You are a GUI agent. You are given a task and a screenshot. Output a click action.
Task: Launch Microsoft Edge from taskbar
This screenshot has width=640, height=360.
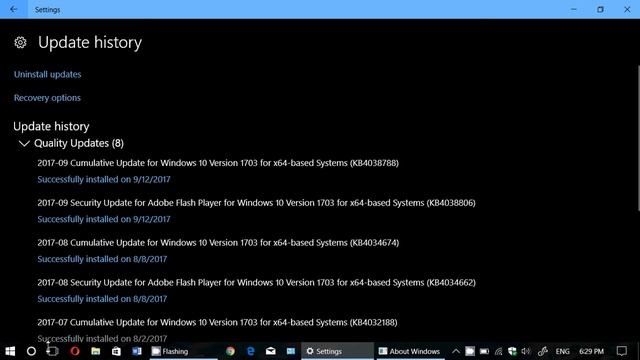click(251, 351)
